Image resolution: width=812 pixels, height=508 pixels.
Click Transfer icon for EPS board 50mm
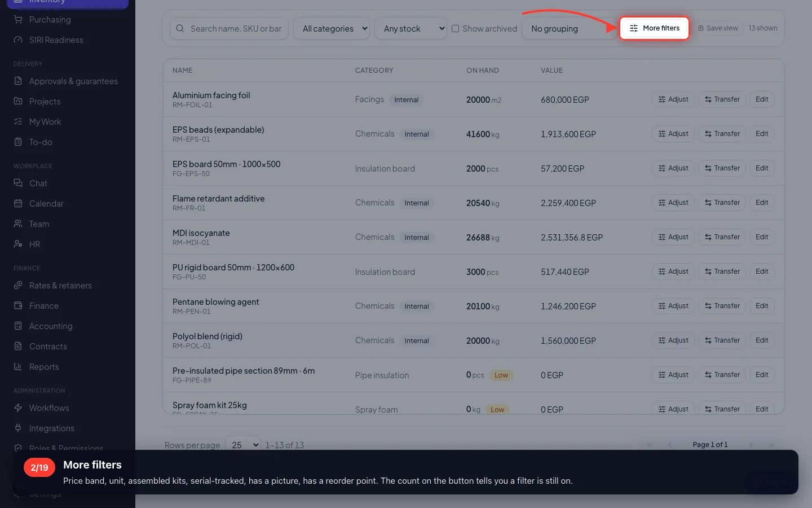708,168
